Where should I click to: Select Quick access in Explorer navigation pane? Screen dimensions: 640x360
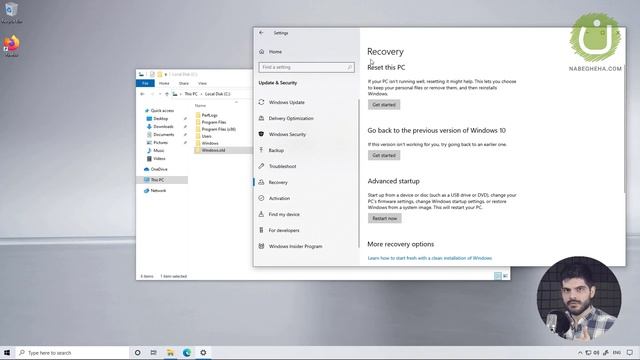162,111
